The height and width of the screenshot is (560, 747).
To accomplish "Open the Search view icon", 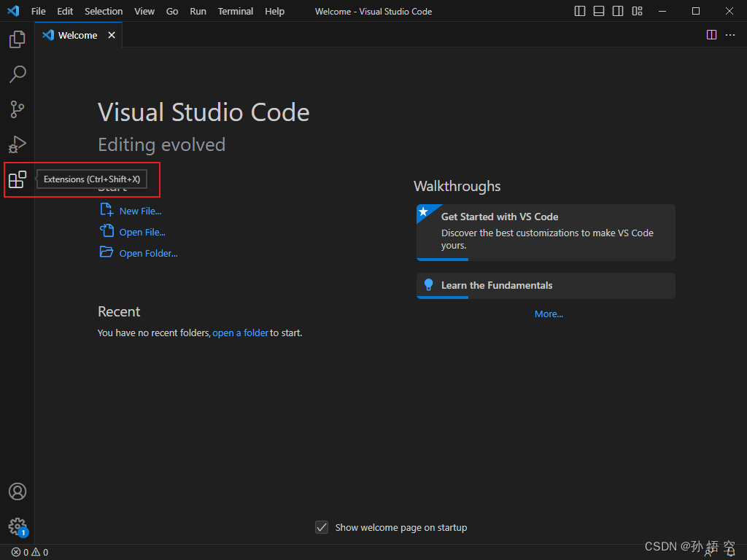I will coord(18,74).
